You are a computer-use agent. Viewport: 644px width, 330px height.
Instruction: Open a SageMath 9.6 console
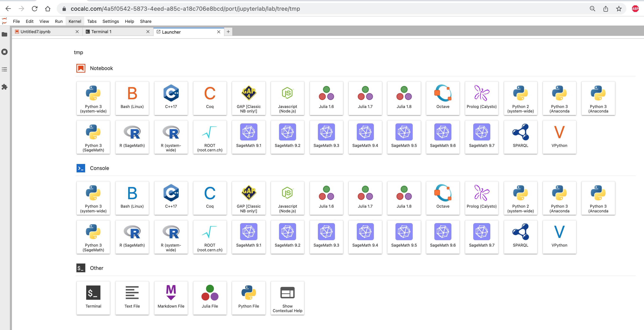pyautogui.click(x=443, y=237)
